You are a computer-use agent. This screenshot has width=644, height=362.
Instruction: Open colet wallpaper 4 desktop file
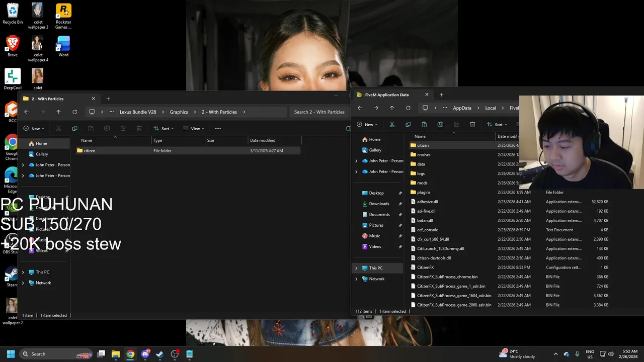point(38,49)
